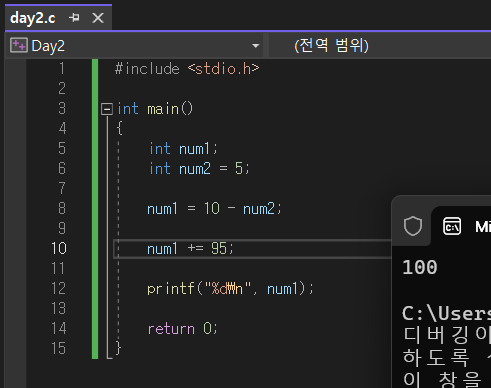Click the 'int num2 = 5;' line

point(199,169)
